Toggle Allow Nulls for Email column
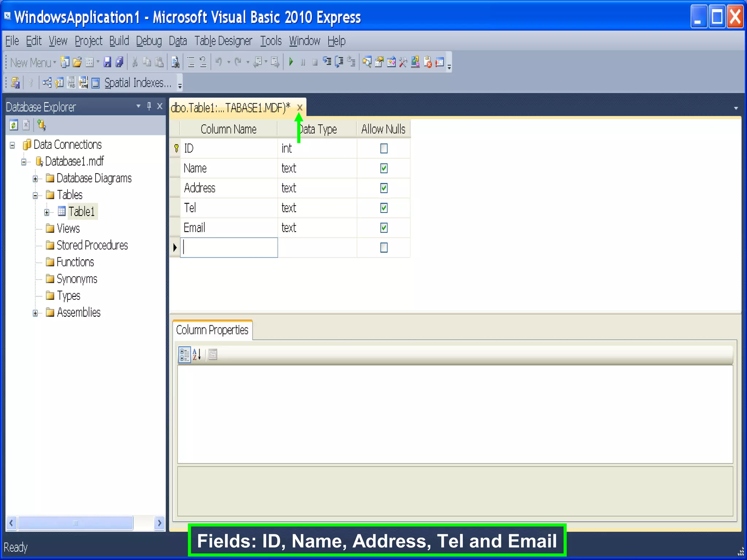The width and height of the screenshot is (747, 560). [x=384, y=228]
